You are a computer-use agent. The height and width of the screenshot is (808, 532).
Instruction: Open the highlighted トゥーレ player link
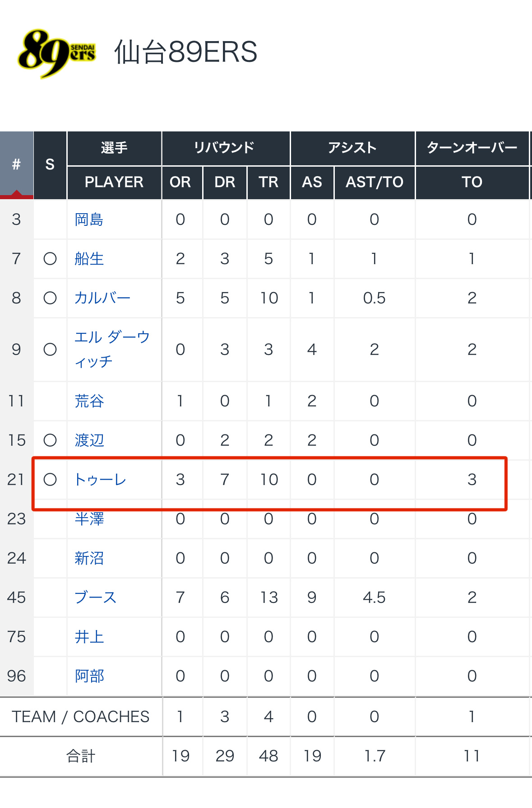pyautogui.click(x=100, y=480)
